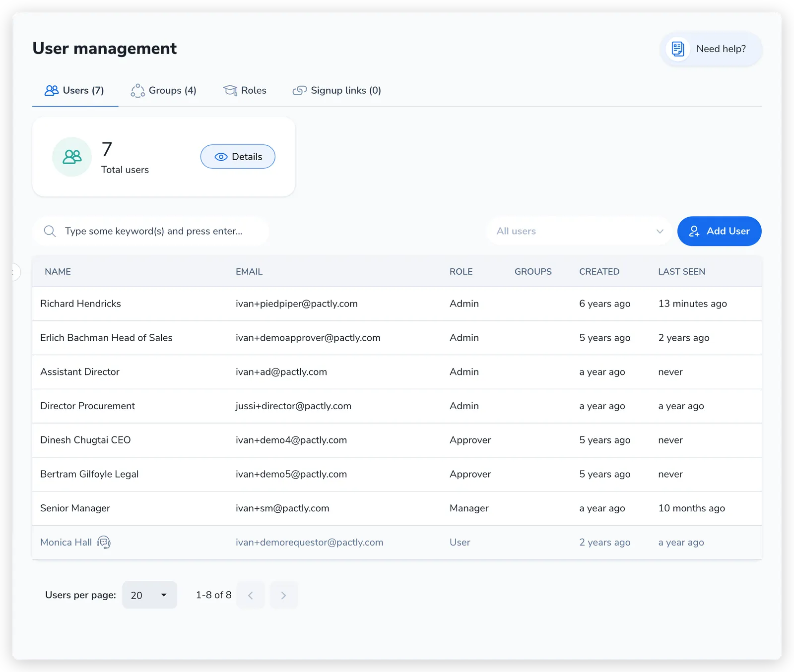This screenshot has width=794, height=672.
Task: Click email ivan+sm@pactly.com
Action: 282,508
